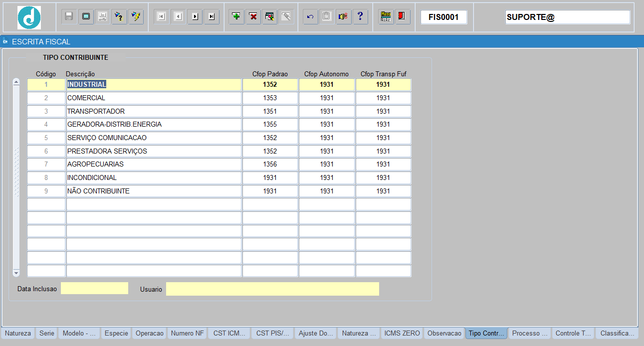Select the GERADORA-DISTRIB.ENERGIA row
This screenshot has width=644, height=346.
pos(154,125)
